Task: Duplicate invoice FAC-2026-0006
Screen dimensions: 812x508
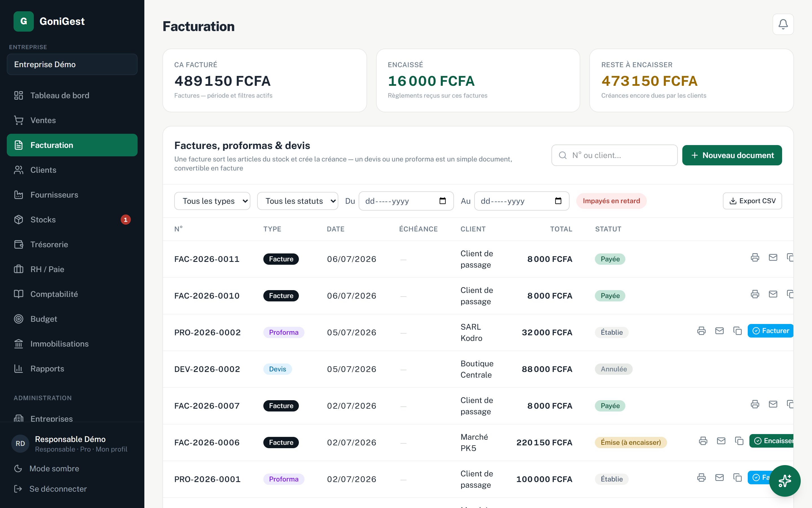Action: [x=739, y=441]
